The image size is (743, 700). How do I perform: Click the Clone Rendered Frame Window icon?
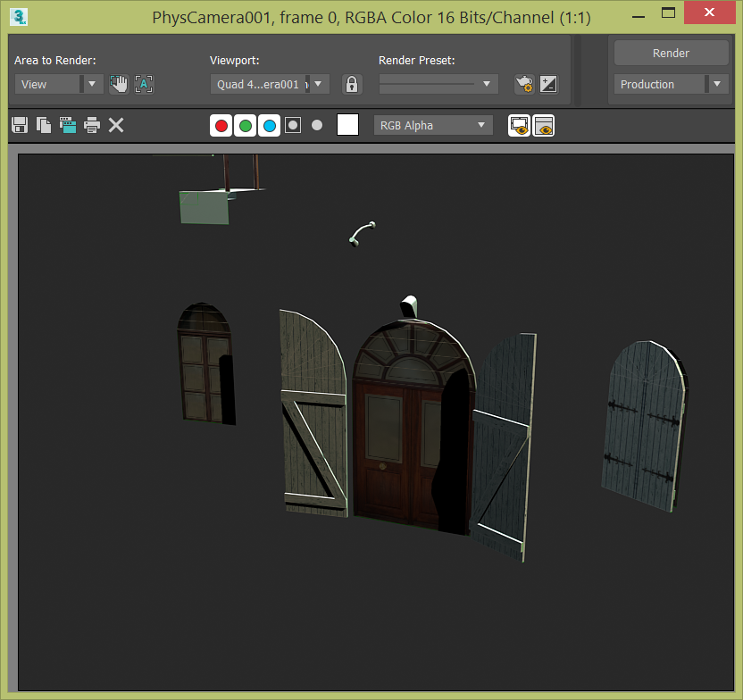(68, 125)
